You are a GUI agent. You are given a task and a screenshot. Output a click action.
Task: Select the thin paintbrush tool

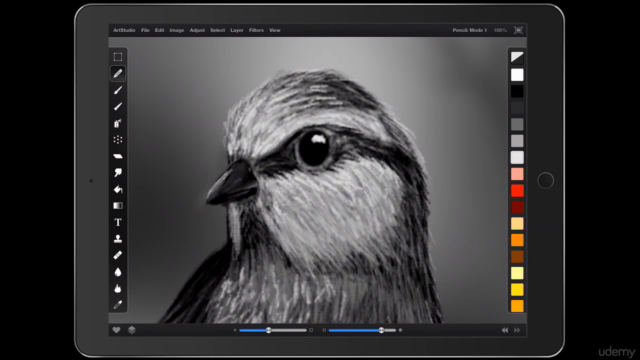pyautogui.click(x=118, y=90)
